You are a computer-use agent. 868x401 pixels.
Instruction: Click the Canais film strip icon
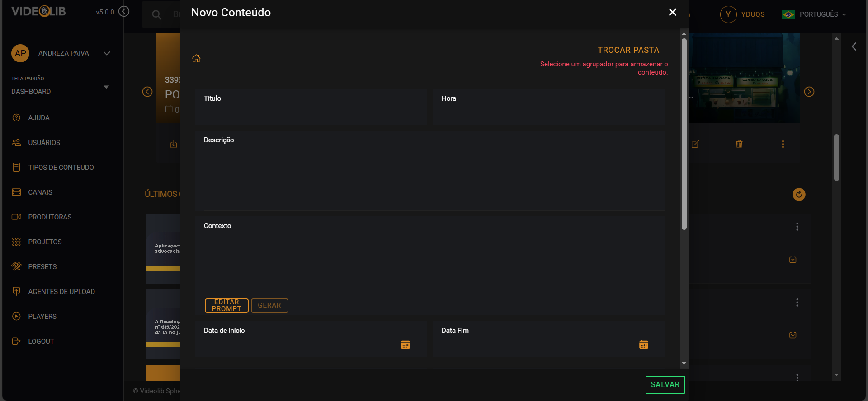16,192
